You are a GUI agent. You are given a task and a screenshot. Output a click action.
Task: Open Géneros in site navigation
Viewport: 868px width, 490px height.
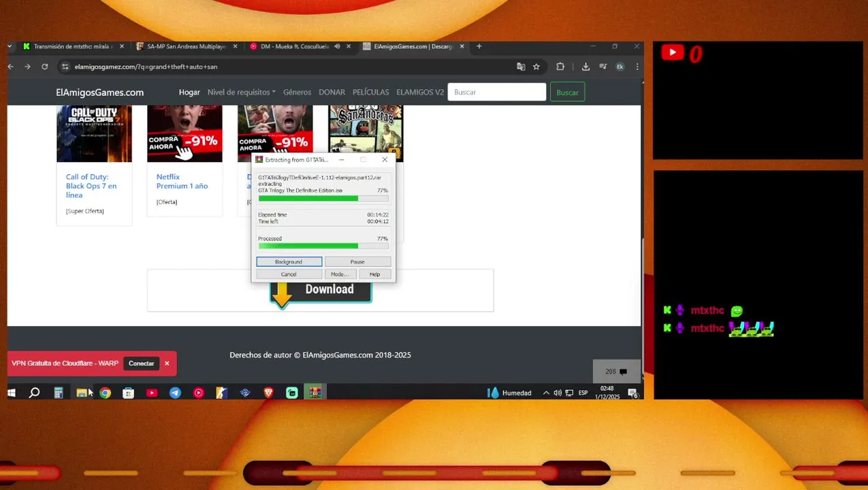[x=297, y=92]
